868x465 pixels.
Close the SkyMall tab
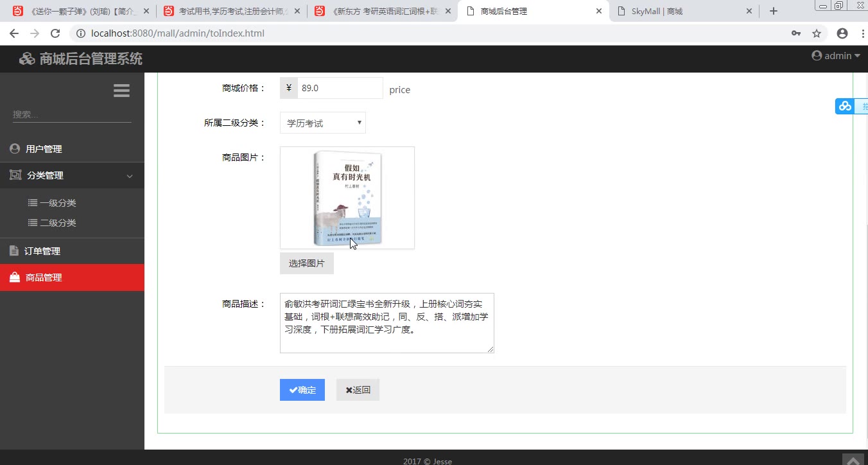coord(749,11)
